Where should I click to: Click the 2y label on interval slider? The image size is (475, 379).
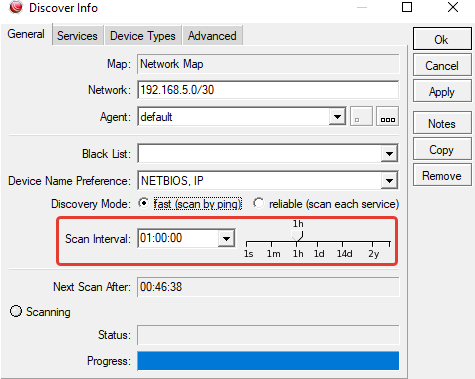coord(374,254)
